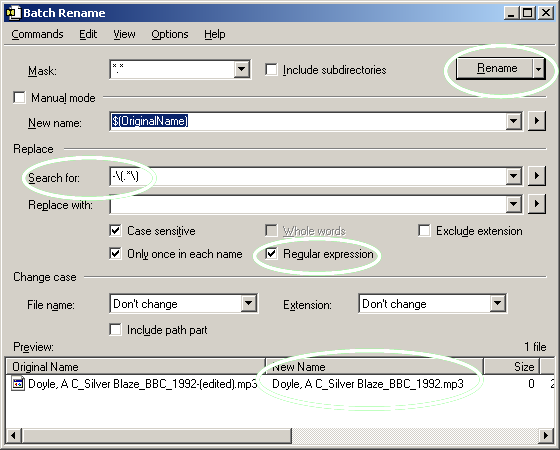The image size is (560, 450).
Task: Click the Rename button
Action: point(495,69)
